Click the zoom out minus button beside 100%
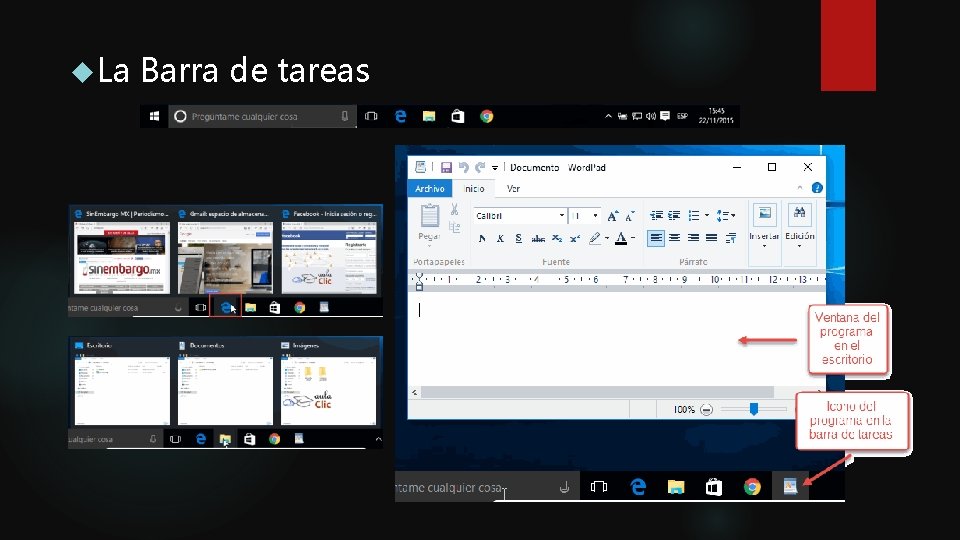960x540 pixels. 707,410
